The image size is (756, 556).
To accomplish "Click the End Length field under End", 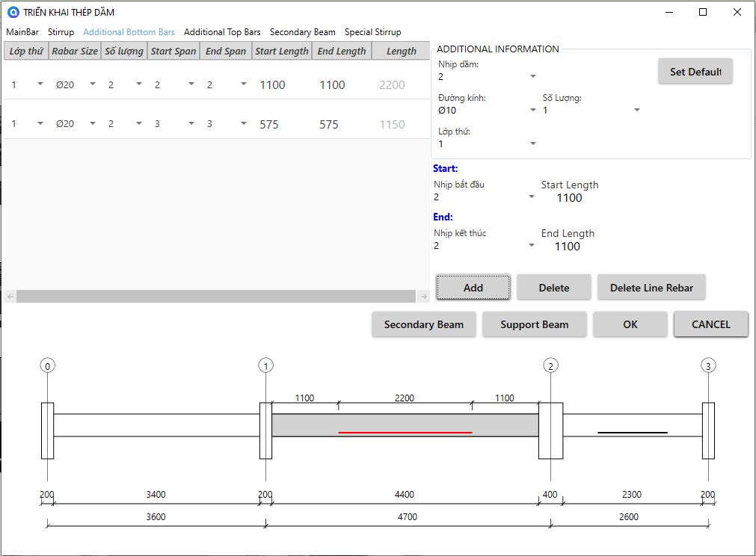I will click(x=568, y=247).
